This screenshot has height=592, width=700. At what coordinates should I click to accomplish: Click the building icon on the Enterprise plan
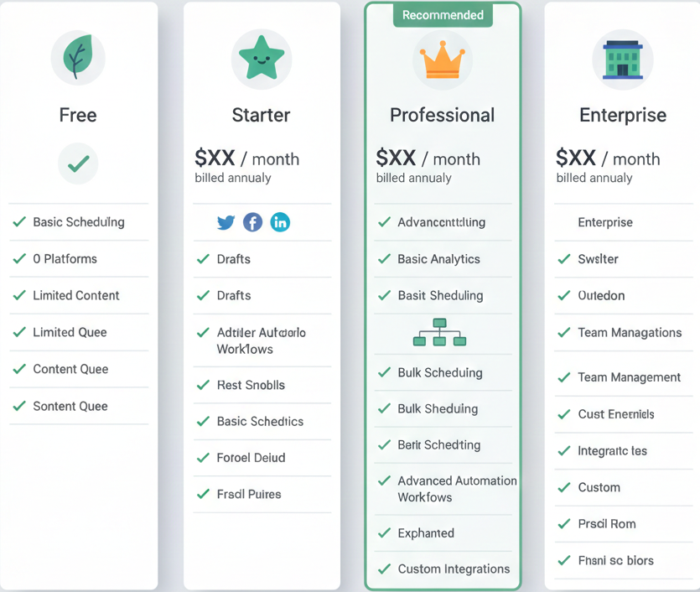tap(623, 57)
